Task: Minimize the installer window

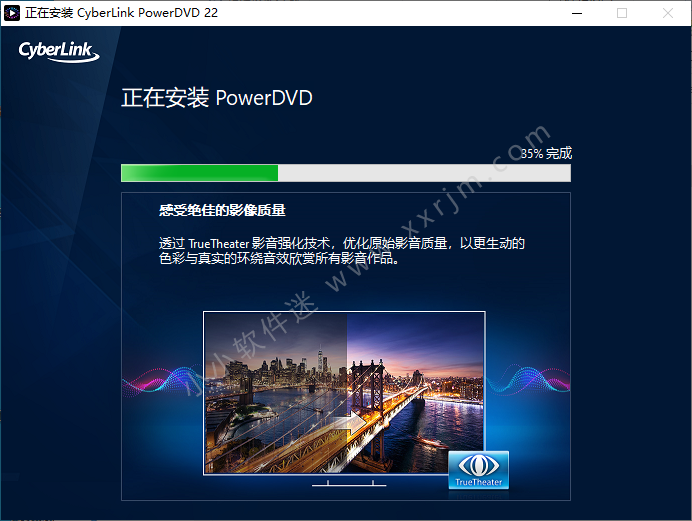Action: [577, 13]
